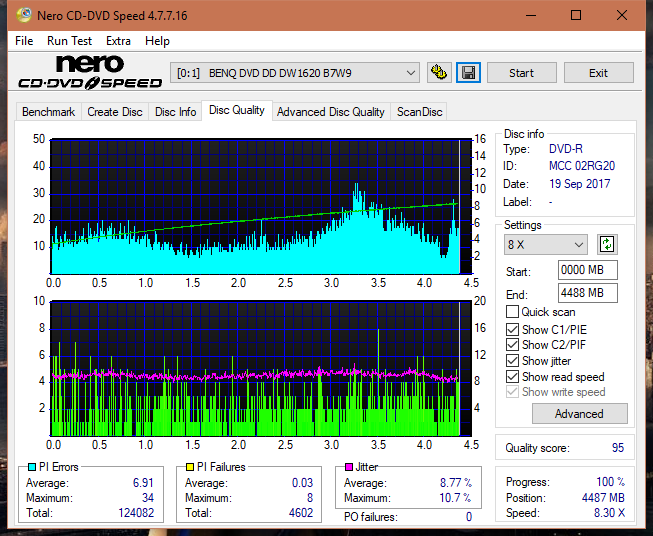Click PI Errors maximum value 34
Image resolution: width=653 pixels, height=536 pixels.
[x=148, y=498]
